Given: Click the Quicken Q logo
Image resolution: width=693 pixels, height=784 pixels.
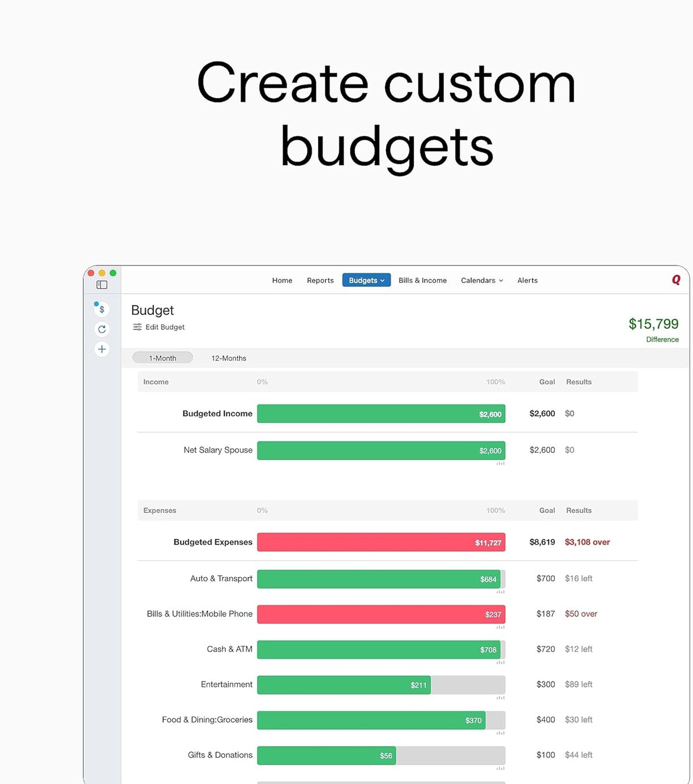Looking at the screenshot, I should click(676, 280).
